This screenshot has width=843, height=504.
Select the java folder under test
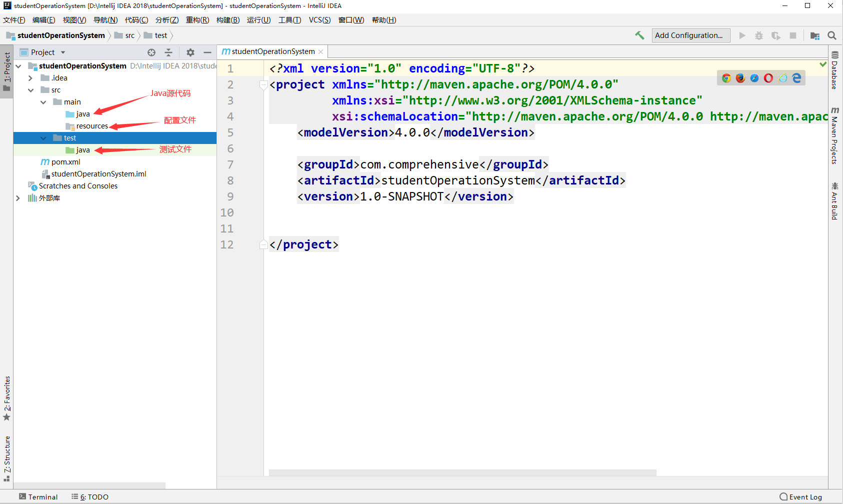pos(78,150)
